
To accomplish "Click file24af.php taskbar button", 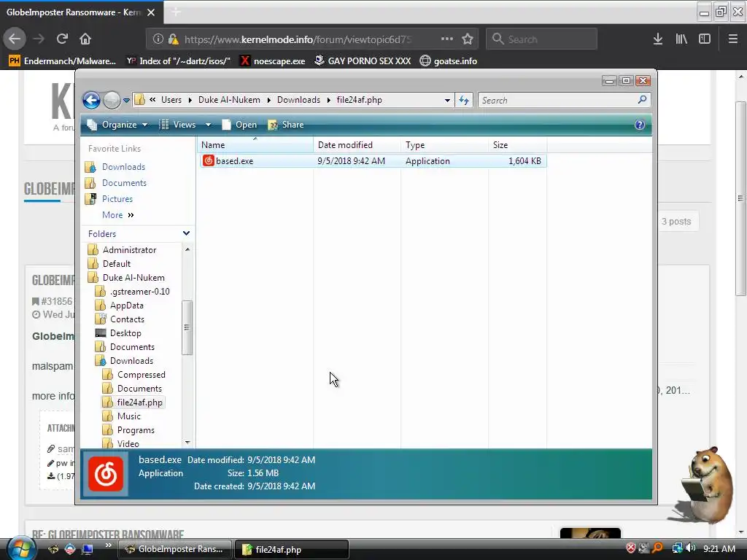I will coord(292,549).
